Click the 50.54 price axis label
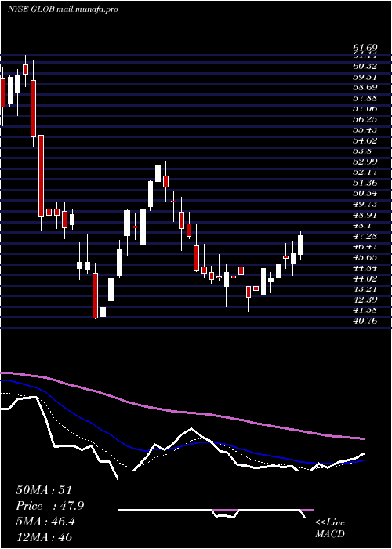392x549 pixels. click(x=365, y=194)
